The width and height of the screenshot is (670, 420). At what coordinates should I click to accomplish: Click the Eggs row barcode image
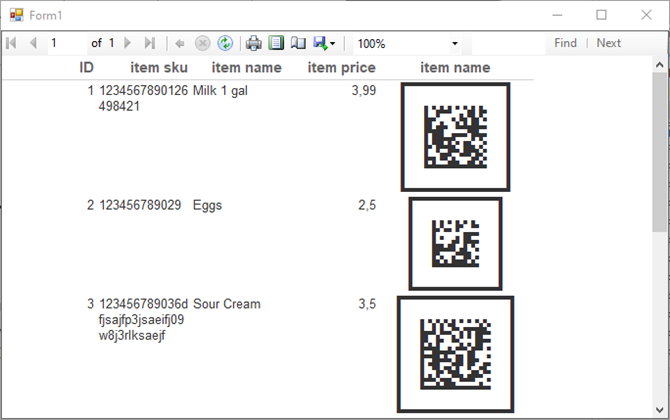pyautogui.click(x=455, y=244)
